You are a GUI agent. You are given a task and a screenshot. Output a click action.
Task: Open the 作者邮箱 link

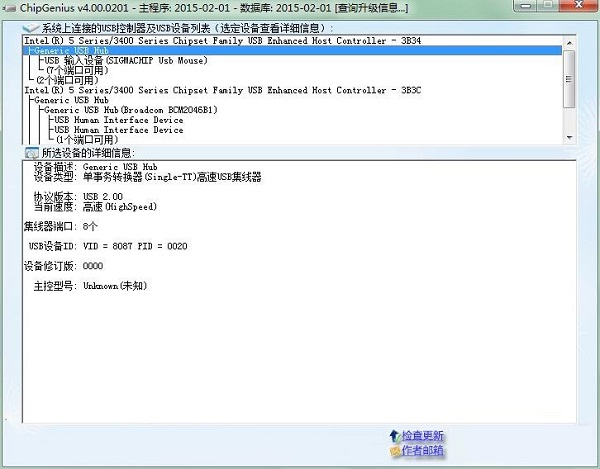[x=422, y=452]
